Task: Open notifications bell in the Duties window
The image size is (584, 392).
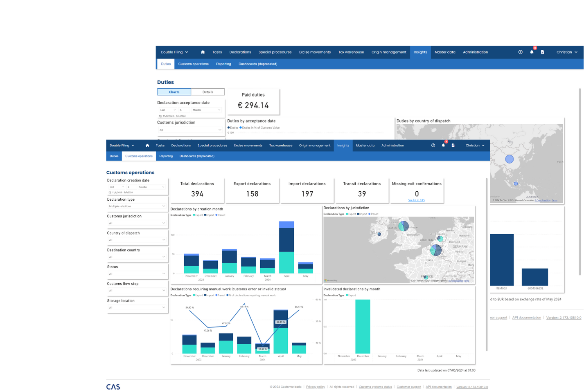Action: point(532,52)
